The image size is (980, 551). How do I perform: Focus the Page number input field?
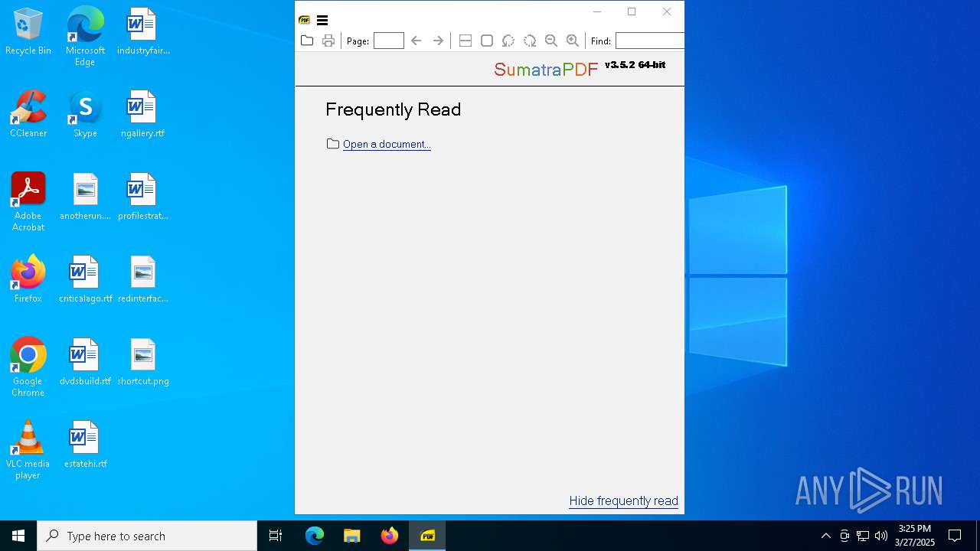point(389,41)
